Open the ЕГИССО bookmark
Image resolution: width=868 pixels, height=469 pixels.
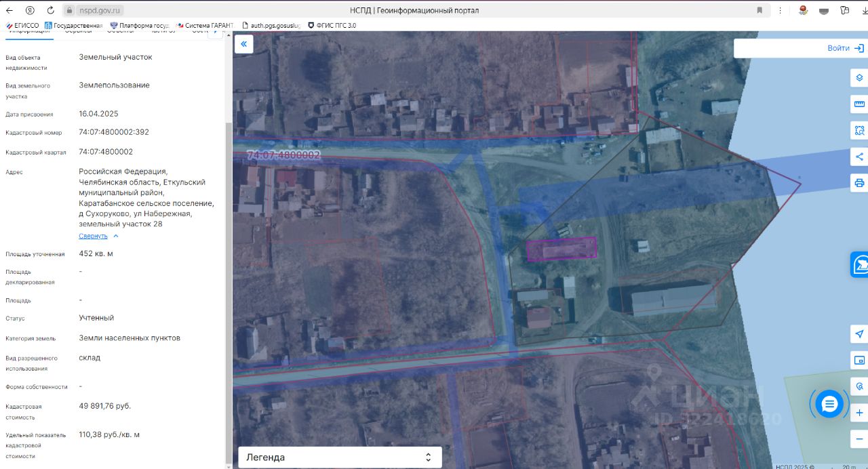(22, 25)
